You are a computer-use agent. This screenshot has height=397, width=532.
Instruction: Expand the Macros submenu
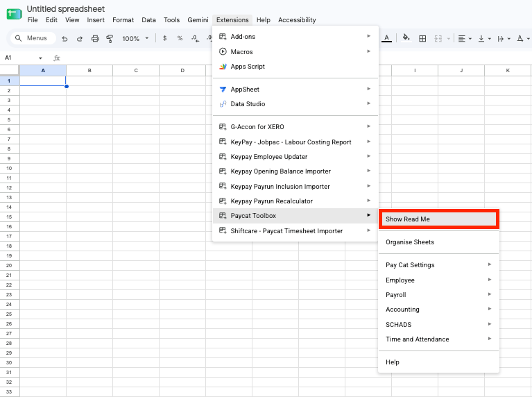pos(295,51)
